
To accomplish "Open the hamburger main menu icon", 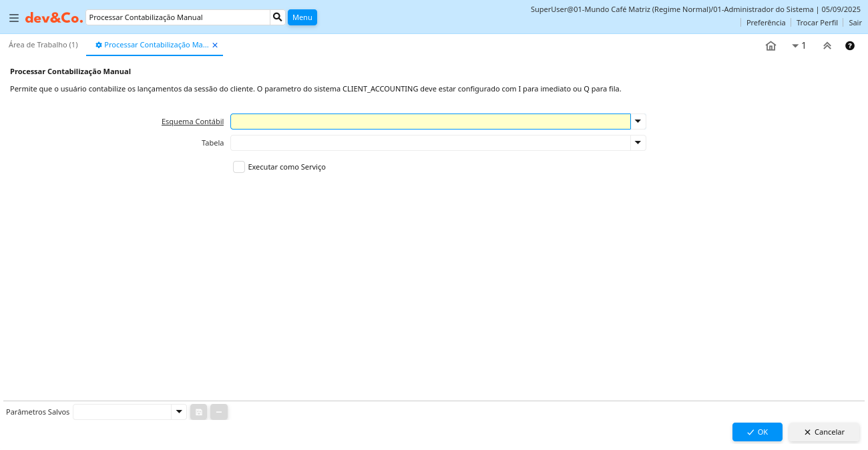I will [14, 18].
